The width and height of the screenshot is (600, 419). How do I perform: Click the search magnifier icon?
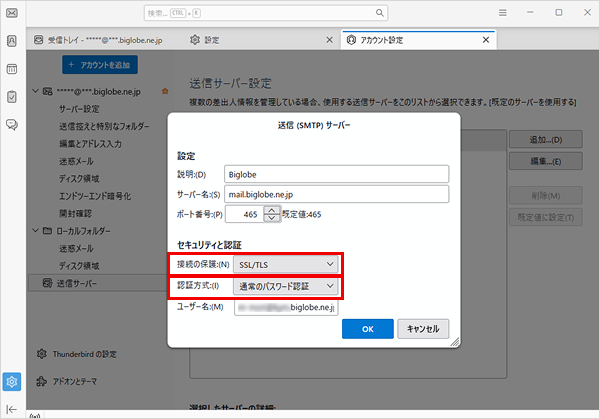[380, 13]
